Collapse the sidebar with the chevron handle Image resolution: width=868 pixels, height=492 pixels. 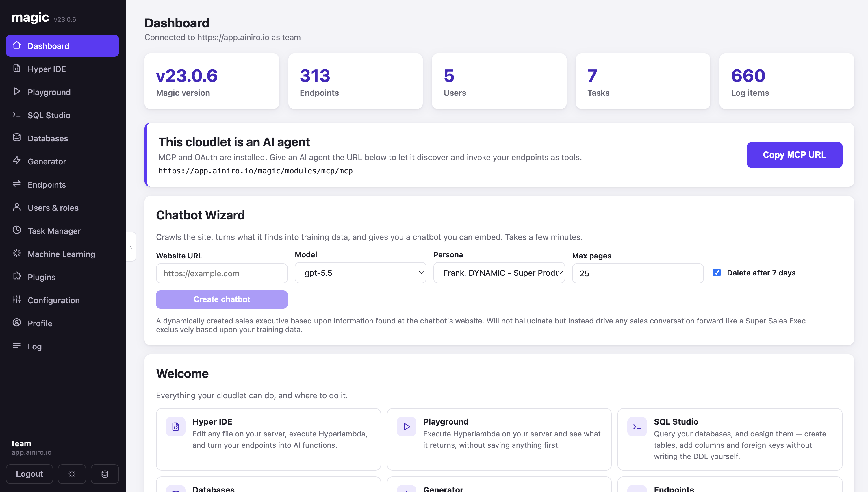(x=131, y=247)
